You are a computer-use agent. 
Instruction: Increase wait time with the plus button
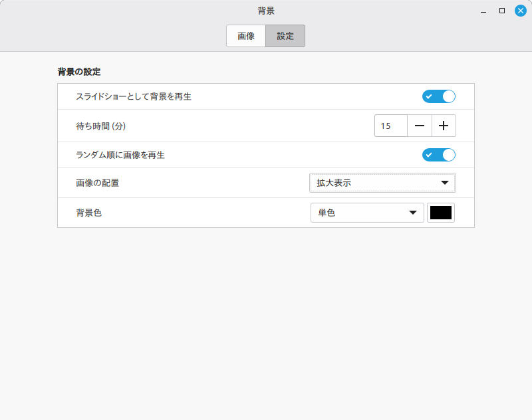(444, 126)
